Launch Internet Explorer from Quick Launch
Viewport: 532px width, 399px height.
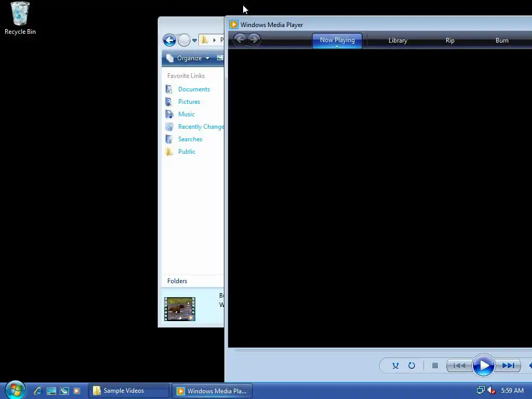click(38, 391)
